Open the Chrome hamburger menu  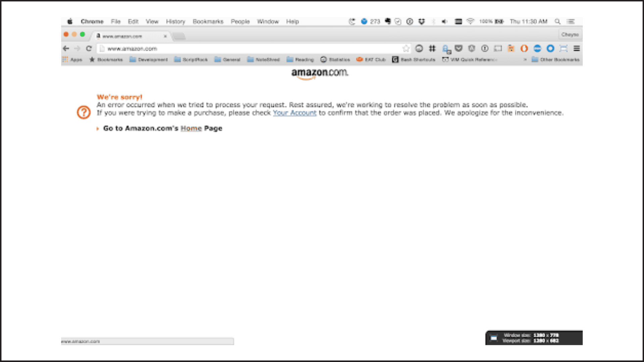click(577, 49)
